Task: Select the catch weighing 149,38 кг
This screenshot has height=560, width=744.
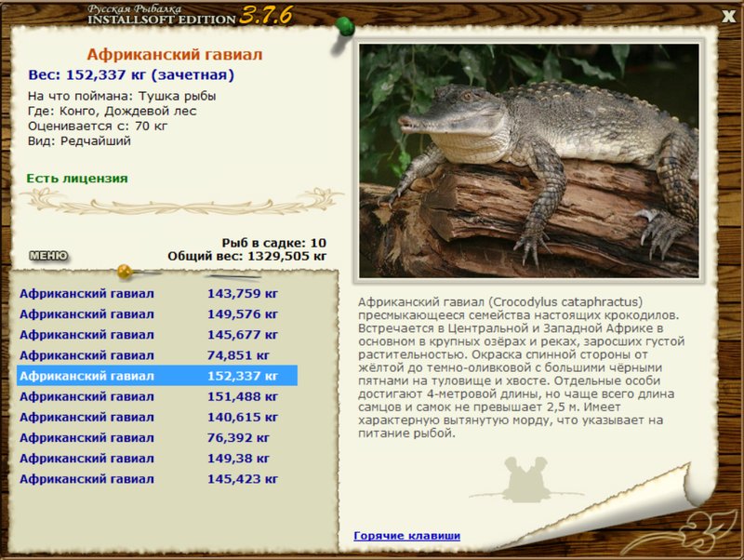Action: click(x=157, y=458)
